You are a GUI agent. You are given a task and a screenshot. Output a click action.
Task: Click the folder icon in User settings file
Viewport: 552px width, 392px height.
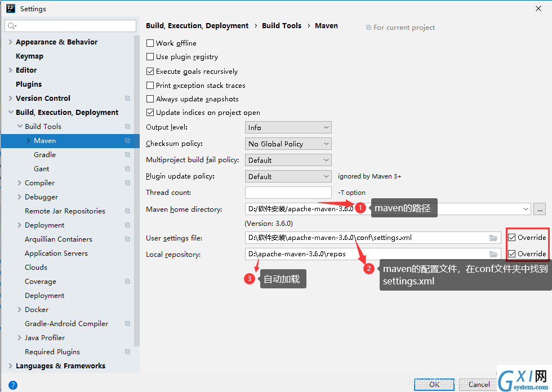click(493, 238)
